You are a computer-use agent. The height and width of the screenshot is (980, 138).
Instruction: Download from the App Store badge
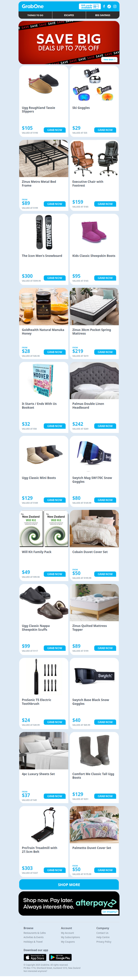coord(35,958)
